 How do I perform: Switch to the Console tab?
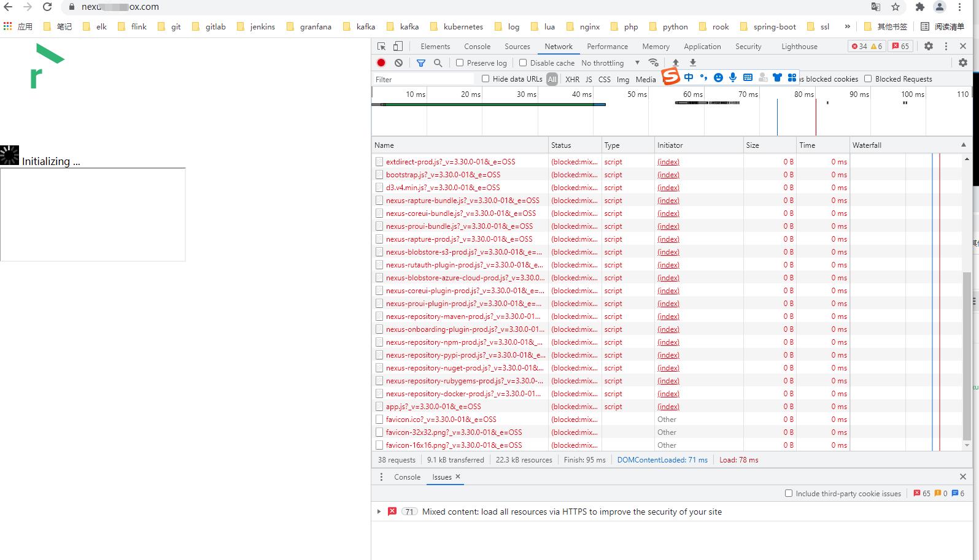pos(477,47)
